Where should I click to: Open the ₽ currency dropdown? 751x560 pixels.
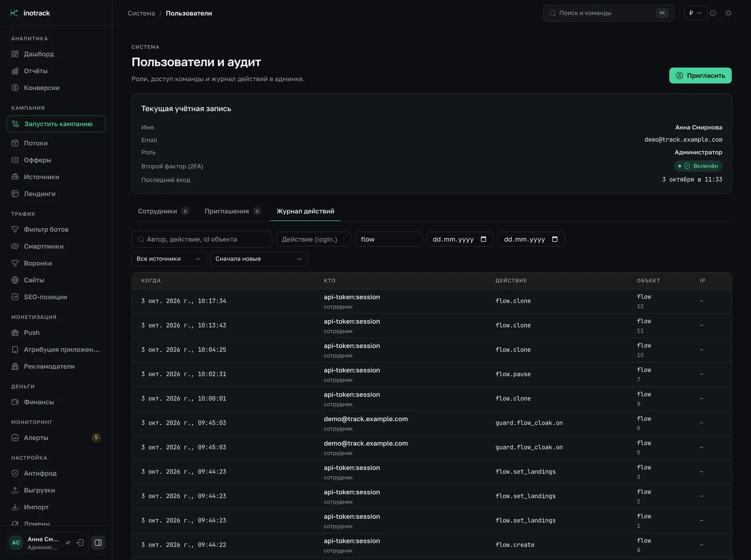696,13
